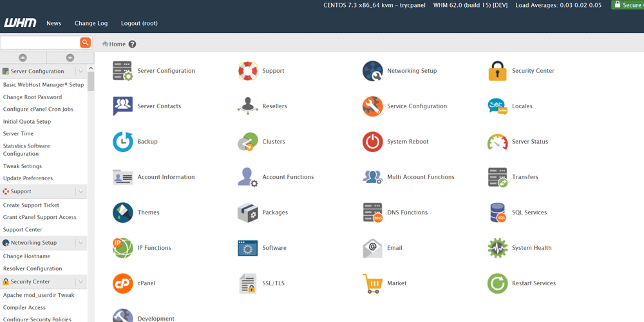Open the Service Configuration wrench icon
Screen dimensions: 644x322
coord(372,106)
